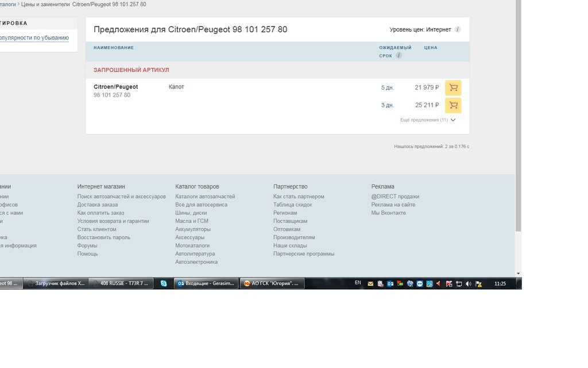Screen dimensions: 588x368
Task: Sort by популярности по убыванию
Action: pos(34,38)
